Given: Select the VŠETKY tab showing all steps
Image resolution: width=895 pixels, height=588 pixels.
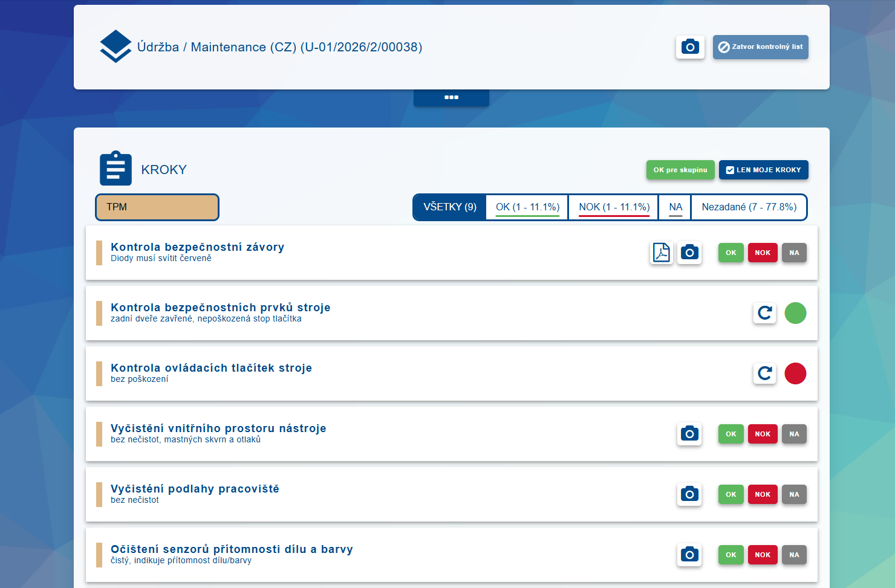Looking at the screenshot, I should 449,207.
